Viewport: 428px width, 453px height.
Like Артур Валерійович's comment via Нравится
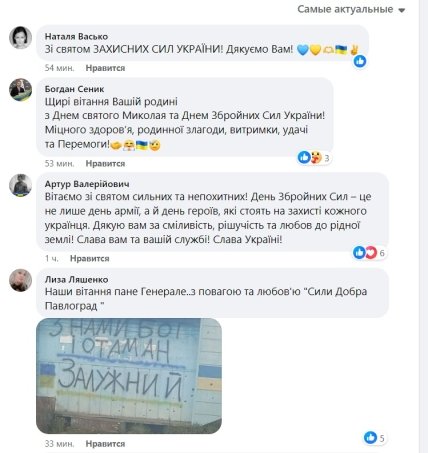[x=90, y=259]
